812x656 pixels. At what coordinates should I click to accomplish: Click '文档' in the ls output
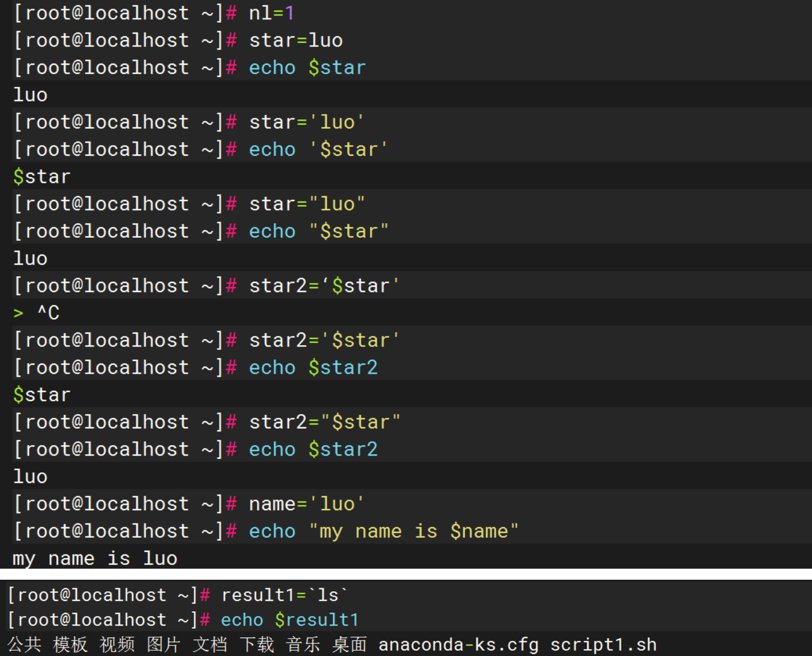click(210, 644)
